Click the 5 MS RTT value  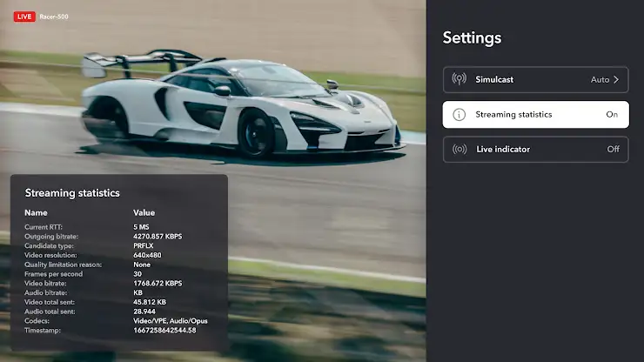pos(141,227)
